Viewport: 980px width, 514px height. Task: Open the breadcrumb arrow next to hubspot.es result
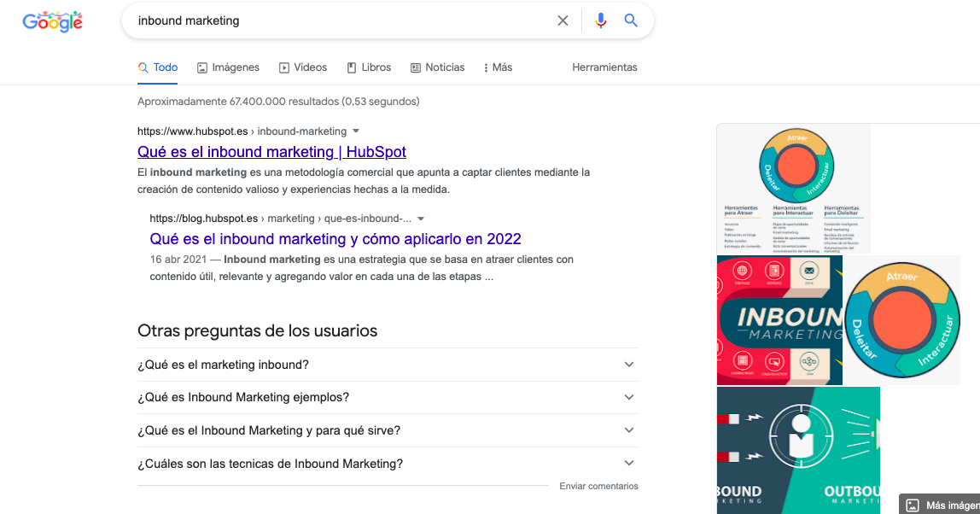356,131
